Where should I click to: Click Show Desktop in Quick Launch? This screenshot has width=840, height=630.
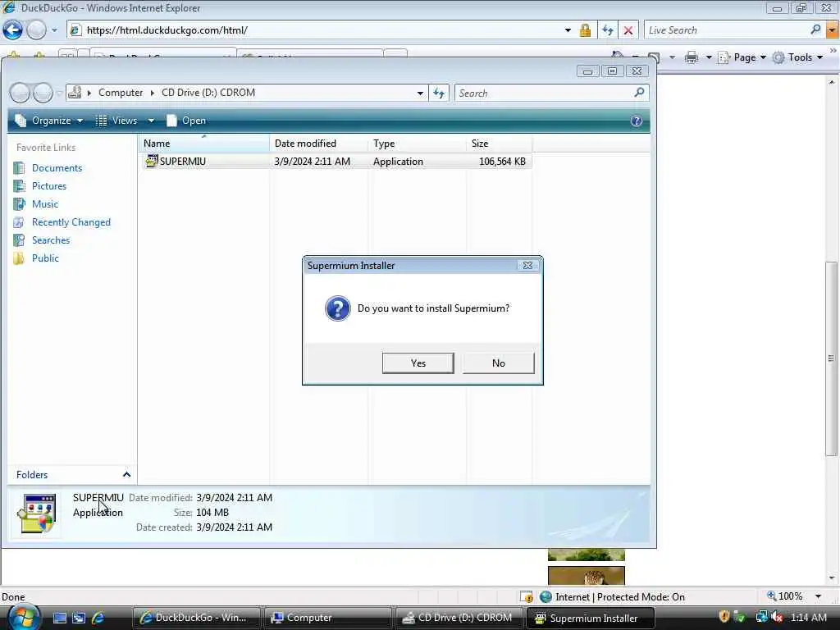(x=60, y=619)
